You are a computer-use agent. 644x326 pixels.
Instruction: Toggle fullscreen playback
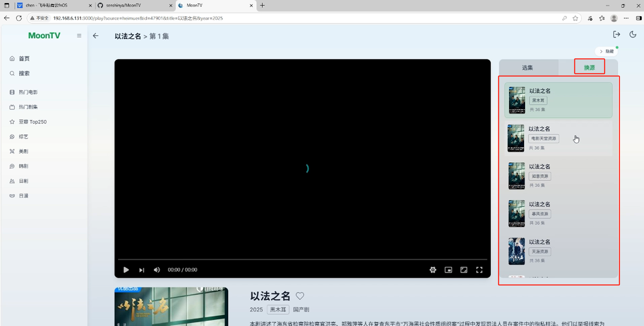click(x=479, y=270)
